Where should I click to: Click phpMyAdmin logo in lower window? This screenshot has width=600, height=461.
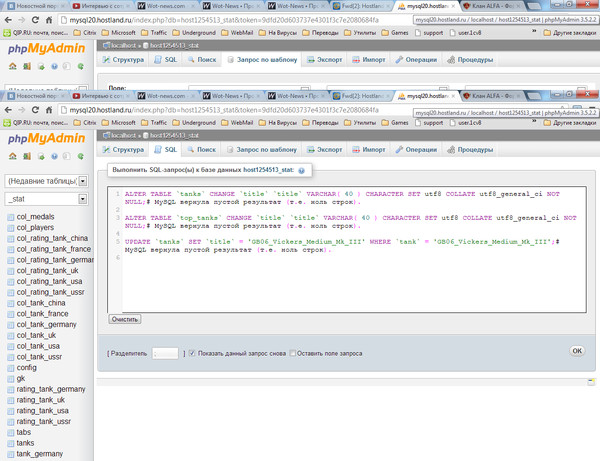click(46, 138)
